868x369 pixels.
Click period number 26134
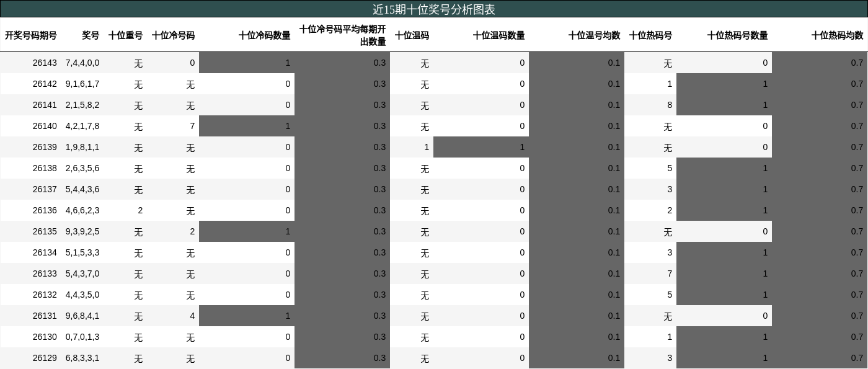click(x=45, y=252)
